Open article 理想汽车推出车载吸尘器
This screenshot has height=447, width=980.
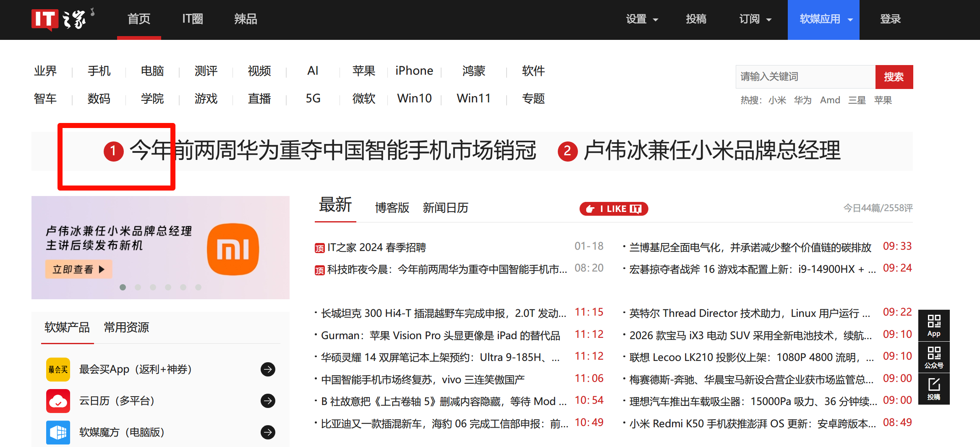click(x=753, y=402)
